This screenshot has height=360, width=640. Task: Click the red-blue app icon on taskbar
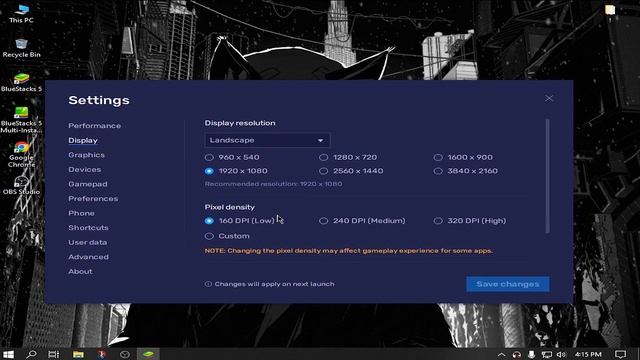click(x=102, y=354)
